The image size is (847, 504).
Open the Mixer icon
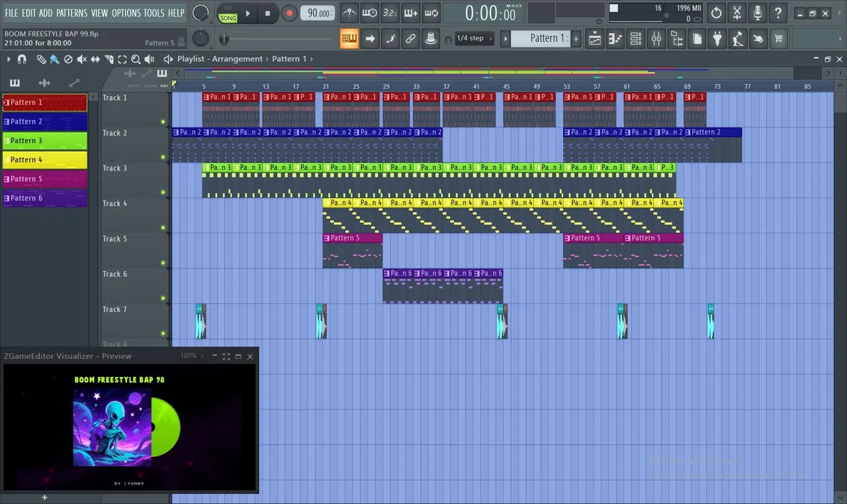pyautogui.click(x=656, y=39)
